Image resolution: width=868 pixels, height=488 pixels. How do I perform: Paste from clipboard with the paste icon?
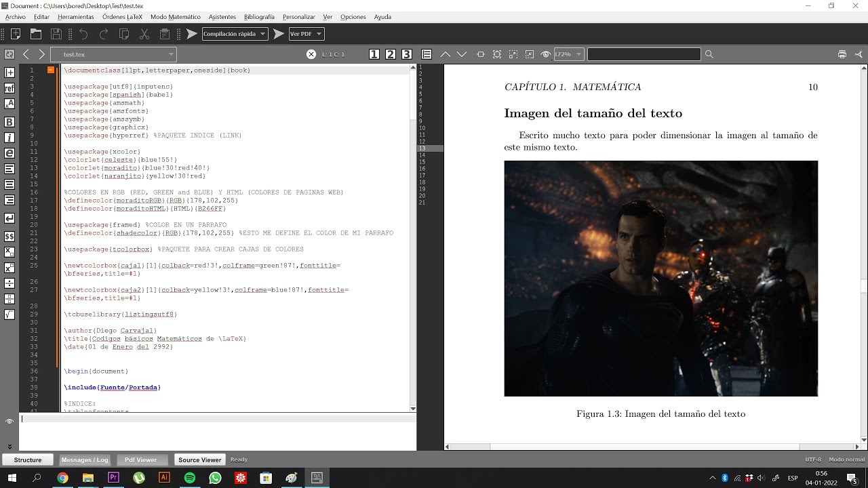165,34
